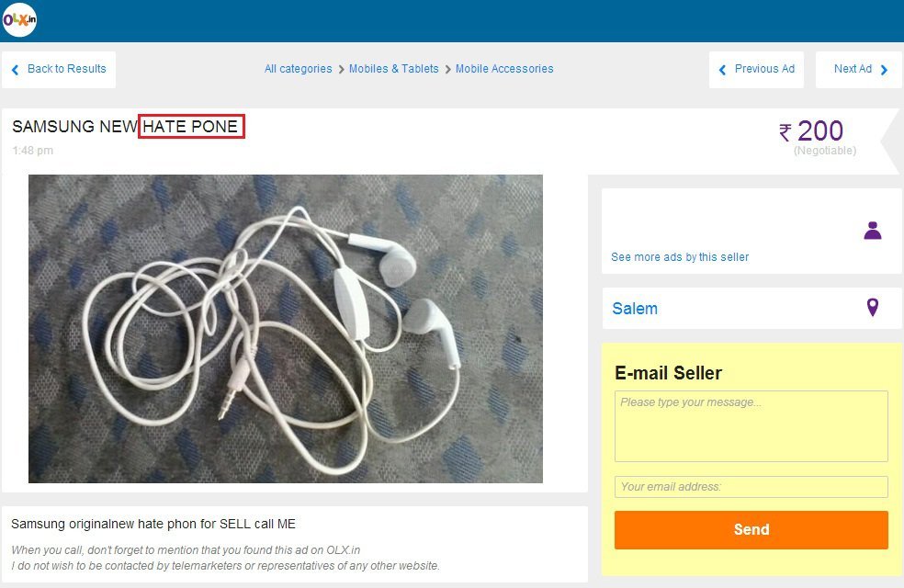Screen dimensions: 904x588
Task: Focus the message text box
Action: 751,426
